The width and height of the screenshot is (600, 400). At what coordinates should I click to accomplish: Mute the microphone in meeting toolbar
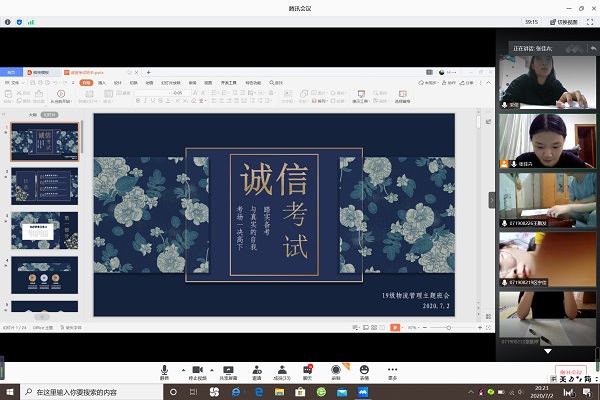165,369
